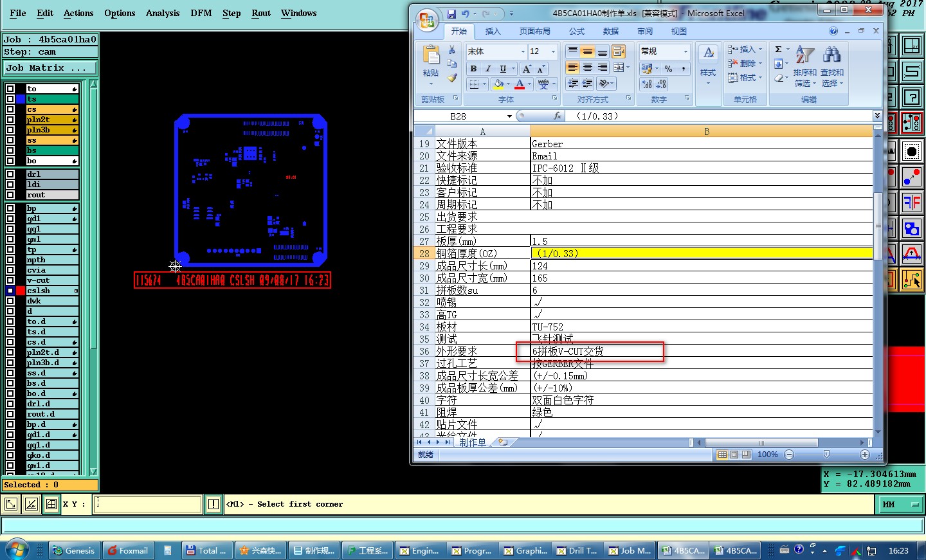Switch to the 插入 ribbon tab
The image size is (926, 560).
click(493, 31)
